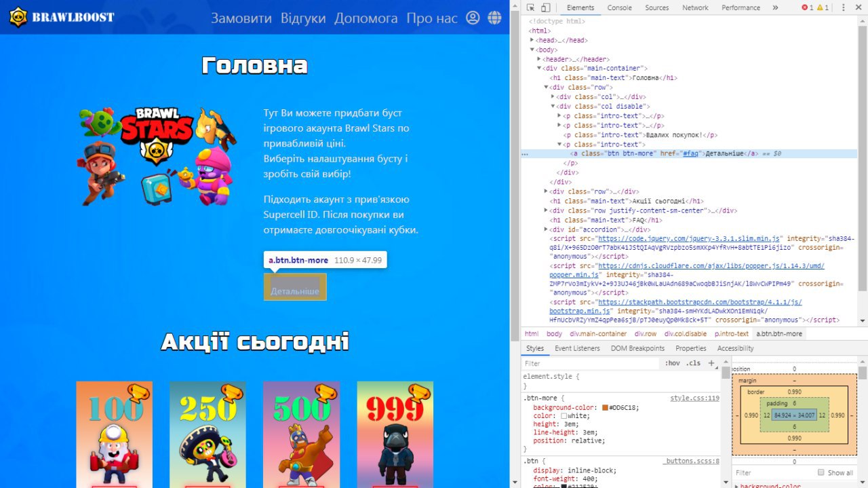The height and width of the screenshot is (488, 868).
Task: Open the Accessibility tab
Action: tap(735, 348)
